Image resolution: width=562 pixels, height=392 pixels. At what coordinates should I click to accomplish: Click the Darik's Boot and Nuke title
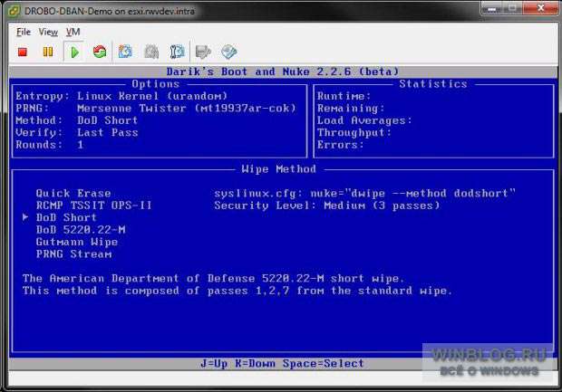point(283,72)
